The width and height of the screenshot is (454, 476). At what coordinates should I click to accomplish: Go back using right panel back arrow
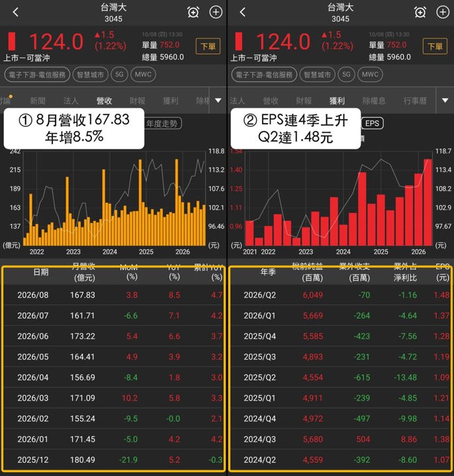(x=242, y=12)
